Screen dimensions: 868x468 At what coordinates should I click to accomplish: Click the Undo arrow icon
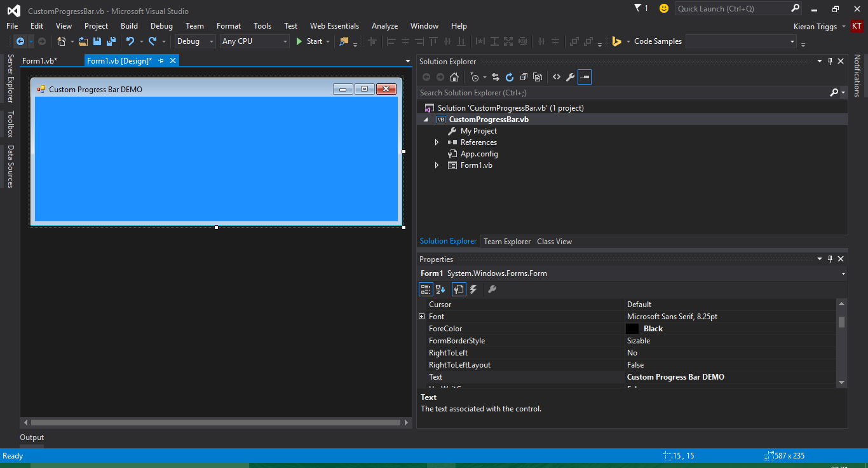[x=130, y=41]
